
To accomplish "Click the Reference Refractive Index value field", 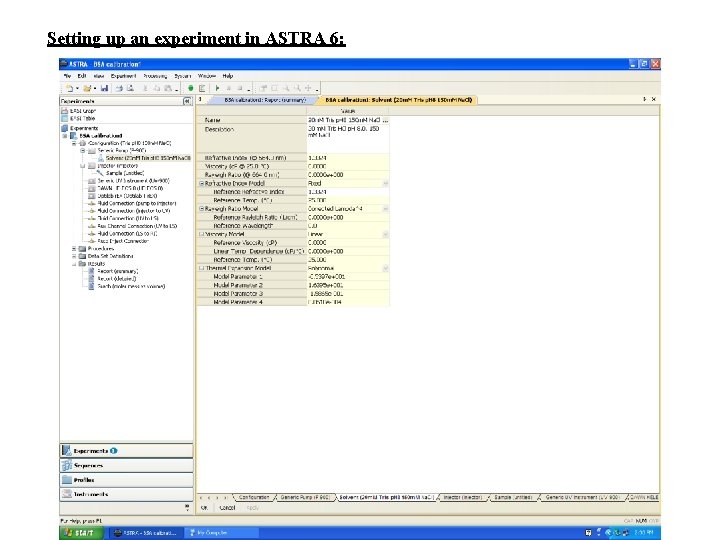I will coord(348,192).
